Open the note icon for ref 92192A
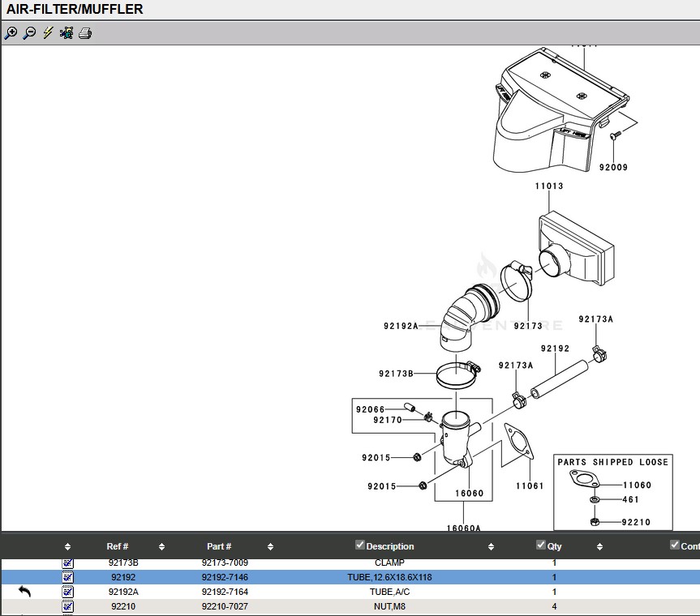 (68, 592)
